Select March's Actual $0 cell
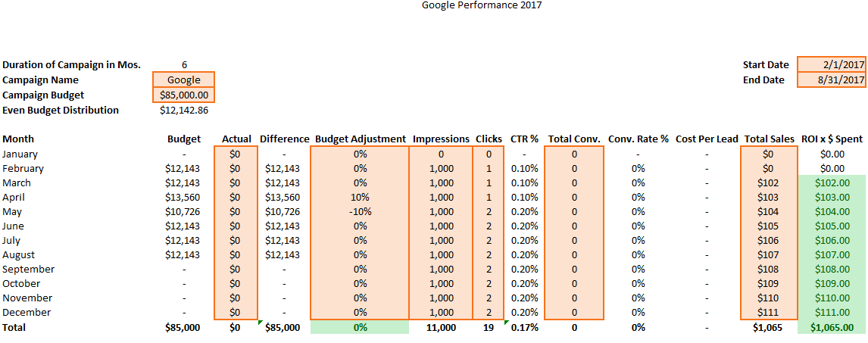The image size is (868, 343). click(236, 182)
